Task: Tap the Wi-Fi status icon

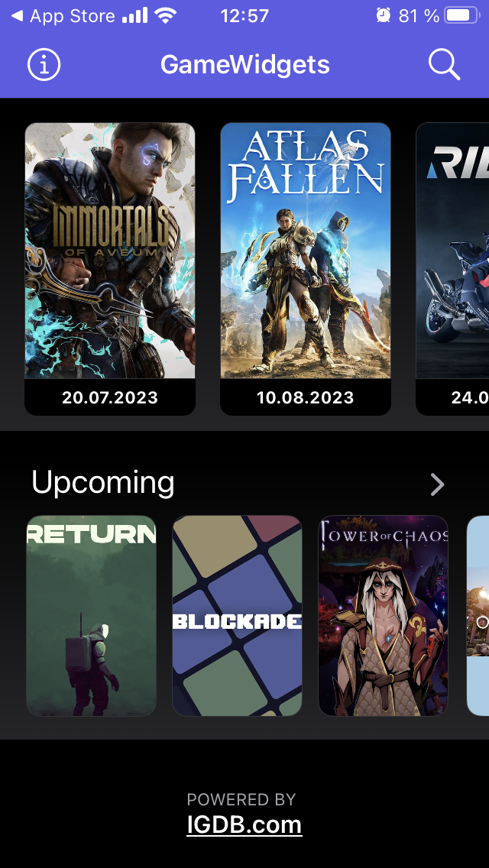Action: coord(166,15)
